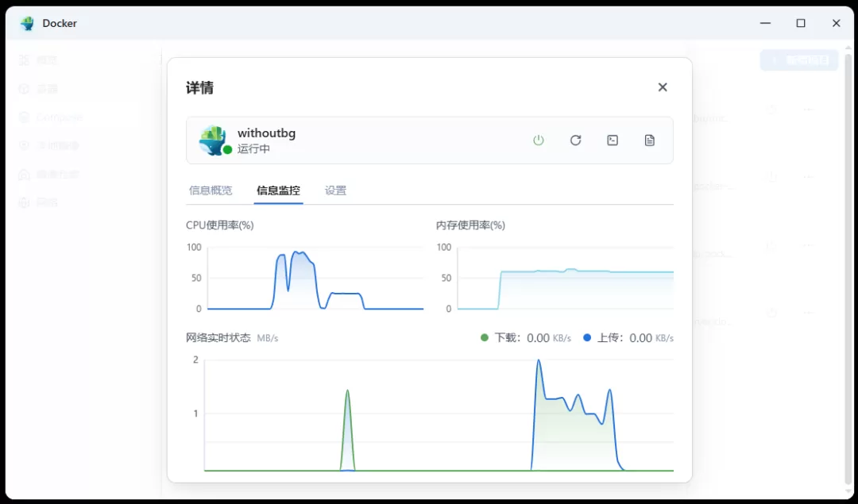
Task: Restart the withoutbg container via circular arrow
Action: (576, 140)
